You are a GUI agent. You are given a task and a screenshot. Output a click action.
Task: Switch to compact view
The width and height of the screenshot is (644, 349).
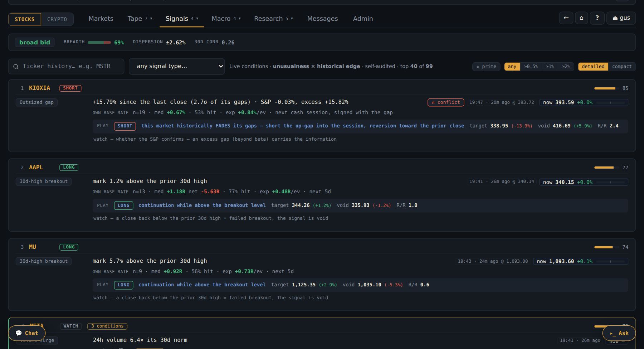[622, 67]
